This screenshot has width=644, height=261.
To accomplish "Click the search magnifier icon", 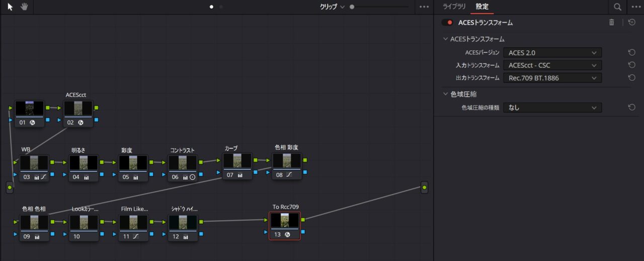I will coord(617,7).
